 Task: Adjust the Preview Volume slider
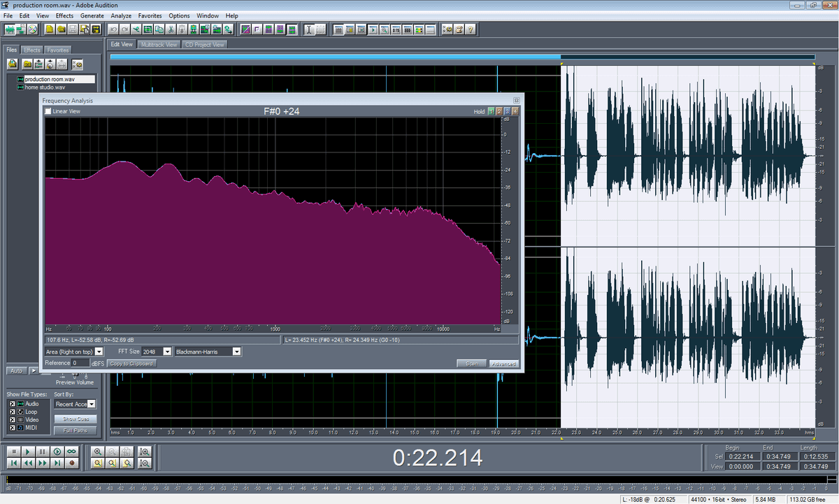pyautogui.click(x=75, y=374)
